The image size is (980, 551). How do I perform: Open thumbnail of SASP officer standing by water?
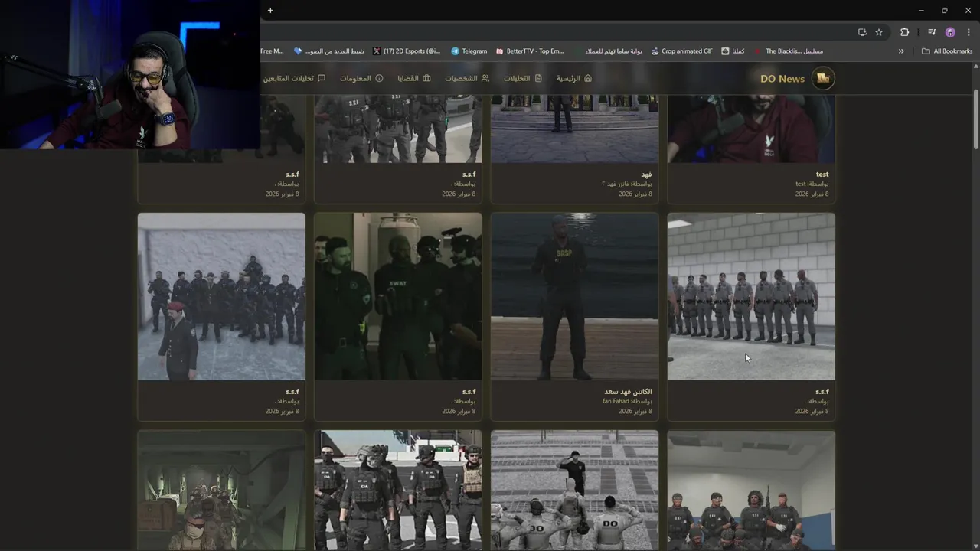pyautogui.click(x=574, y=296)
